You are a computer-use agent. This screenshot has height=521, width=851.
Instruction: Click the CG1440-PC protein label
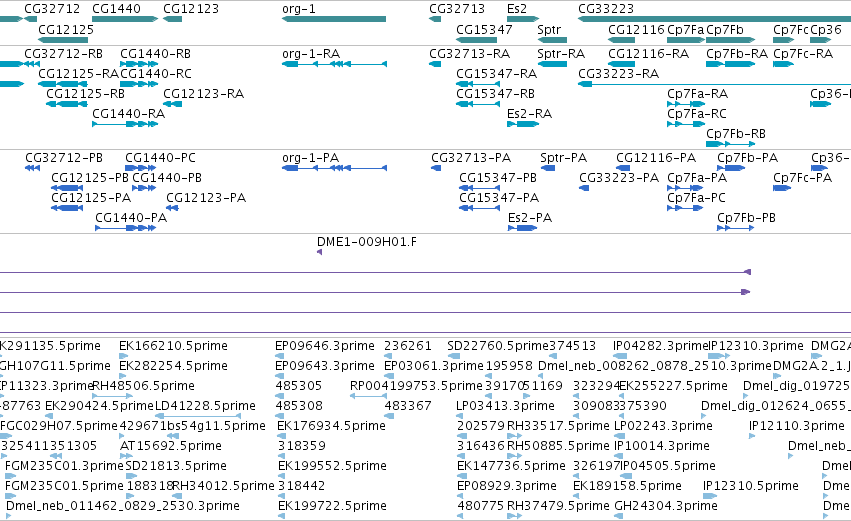pyautogui.click(x=161, y=158)
